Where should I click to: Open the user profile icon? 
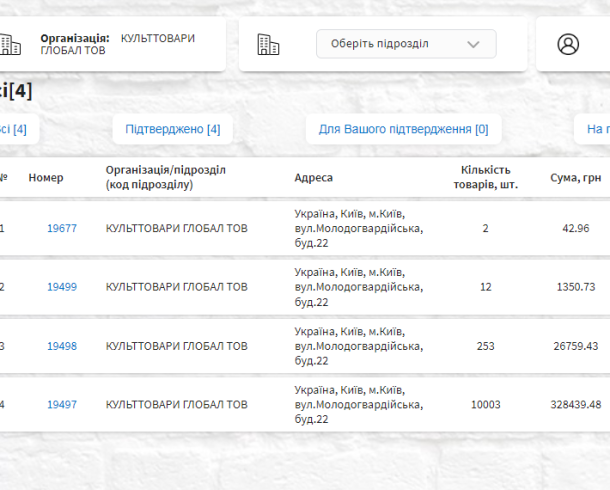click(x=568, y=44)
